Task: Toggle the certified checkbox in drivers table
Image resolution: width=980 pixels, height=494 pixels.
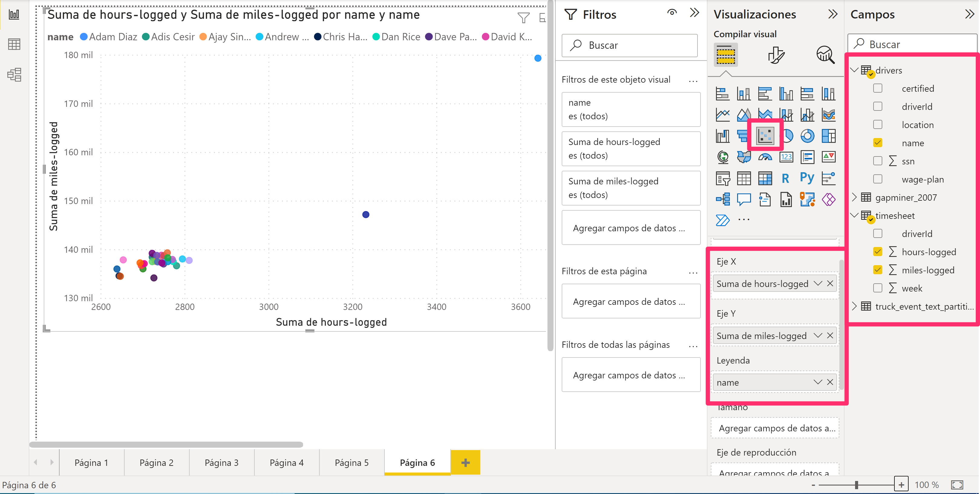Action: (877, 88)
